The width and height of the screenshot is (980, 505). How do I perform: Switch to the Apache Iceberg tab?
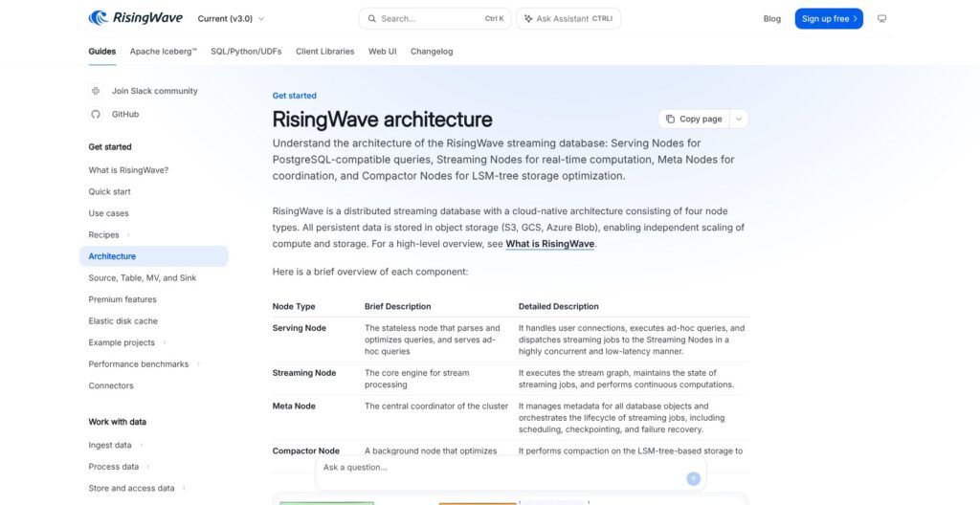coord(163,52)
